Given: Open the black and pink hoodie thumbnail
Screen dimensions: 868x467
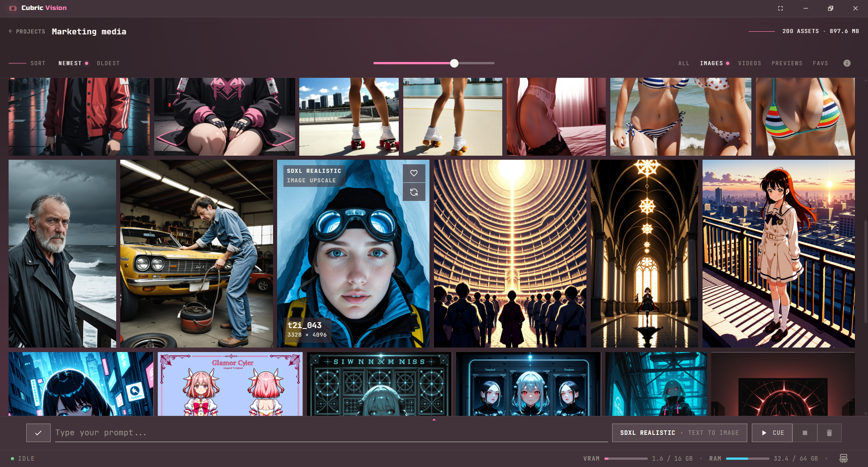Looking at the screenshot, I should [225, 117].
